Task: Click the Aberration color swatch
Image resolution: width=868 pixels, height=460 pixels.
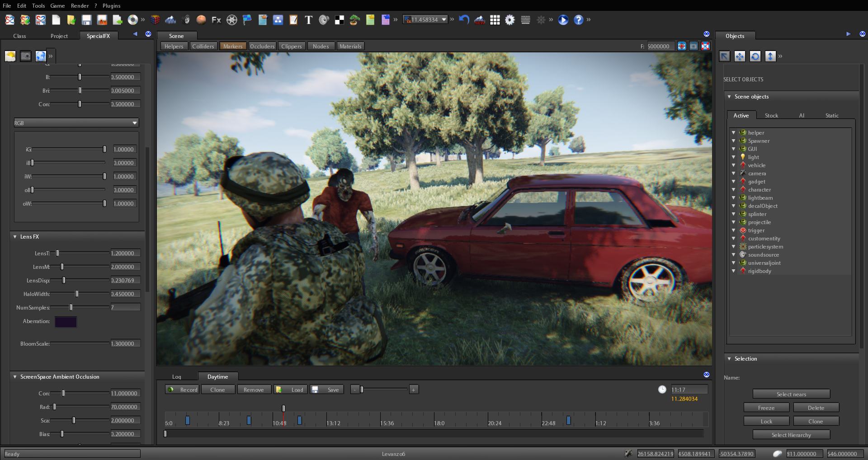Action: click(66, 322)
